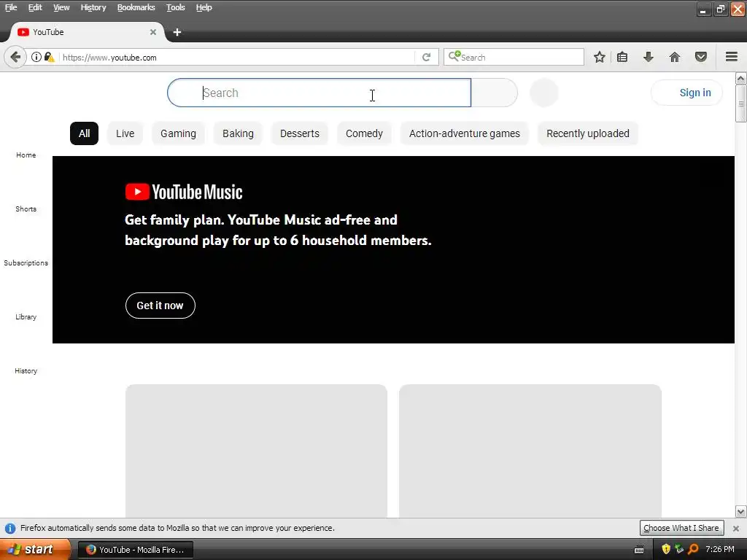Viewport: 747px width, 560px height.
Task: Open the Windows Start button
Action: [35, 549]
